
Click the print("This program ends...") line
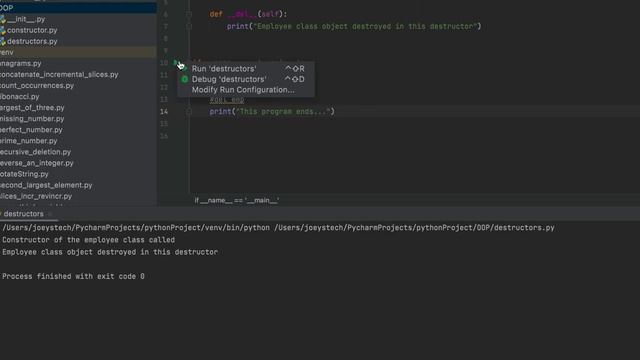click(x=272, y=111)
